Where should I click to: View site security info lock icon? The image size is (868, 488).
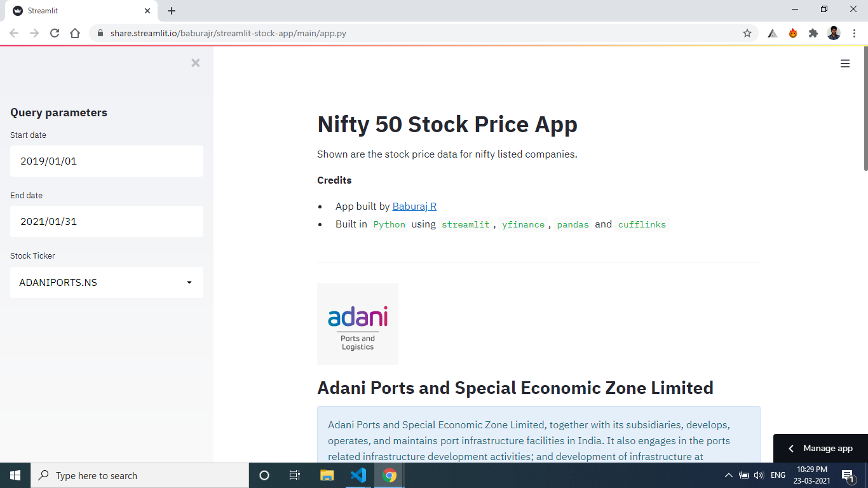pos(100,33)
